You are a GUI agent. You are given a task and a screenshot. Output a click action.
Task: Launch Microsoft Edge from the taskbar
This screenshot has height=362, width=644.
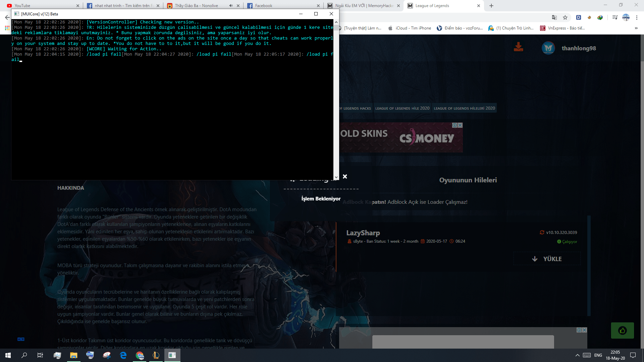tap(123, 355)
